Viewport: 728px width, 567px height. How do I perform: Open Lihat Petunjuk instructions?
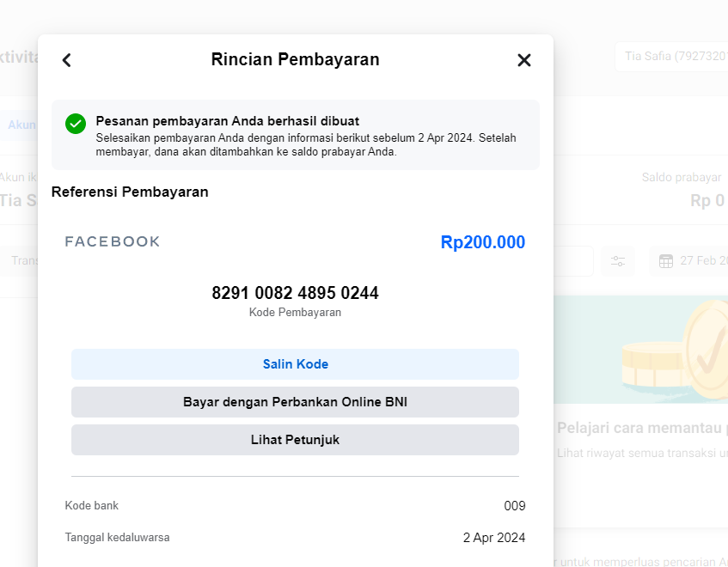coord(295,440)
